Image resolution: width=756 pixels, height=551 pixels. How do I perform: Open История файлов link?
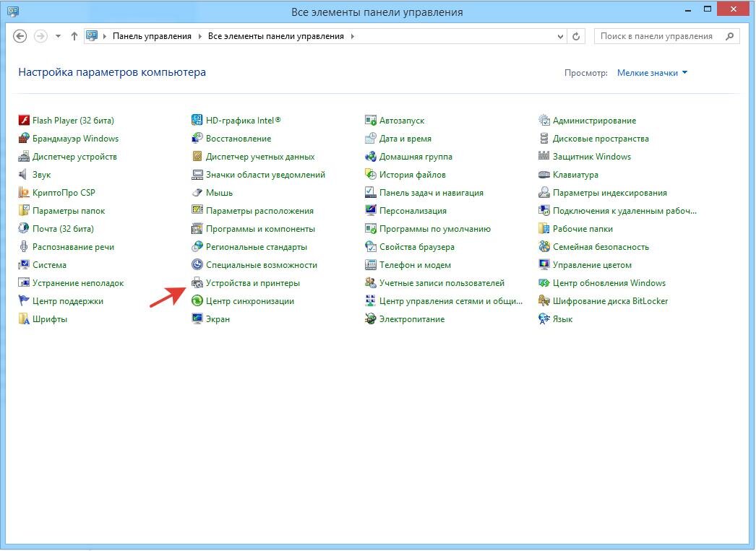(412, 174)
